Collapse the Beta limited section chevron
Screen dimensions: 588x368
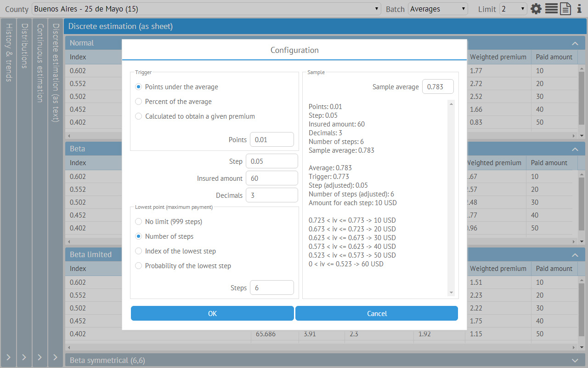[x=575, y=255]
